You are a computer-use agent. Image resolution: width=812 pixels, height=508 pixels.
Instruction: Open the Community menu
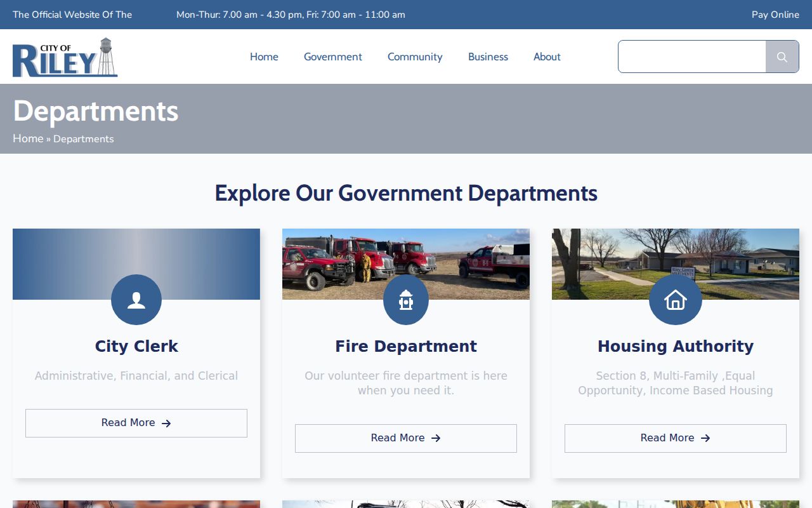tap(415, 57)
